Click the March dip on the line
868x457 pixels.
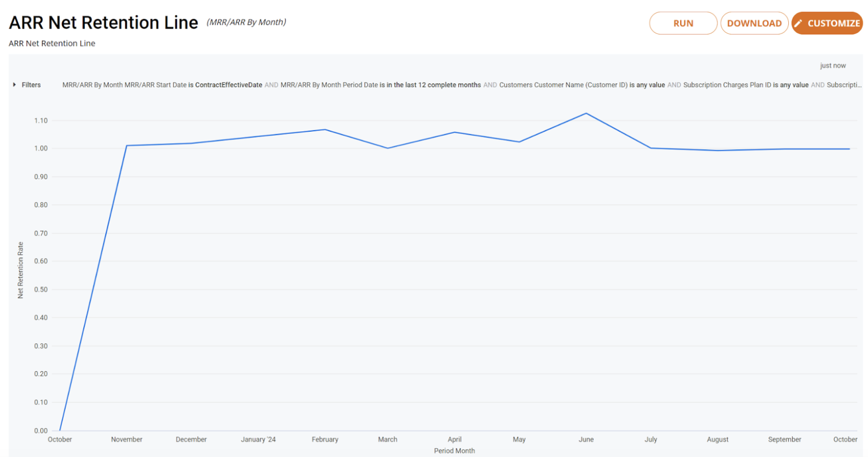coord(388,148)
